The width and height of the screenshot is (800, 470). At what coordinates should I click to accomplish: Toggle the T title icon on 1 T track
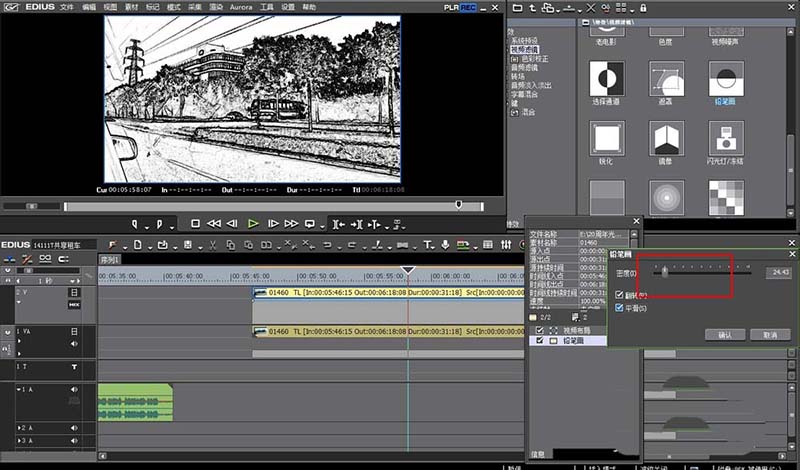click(74, 366)
